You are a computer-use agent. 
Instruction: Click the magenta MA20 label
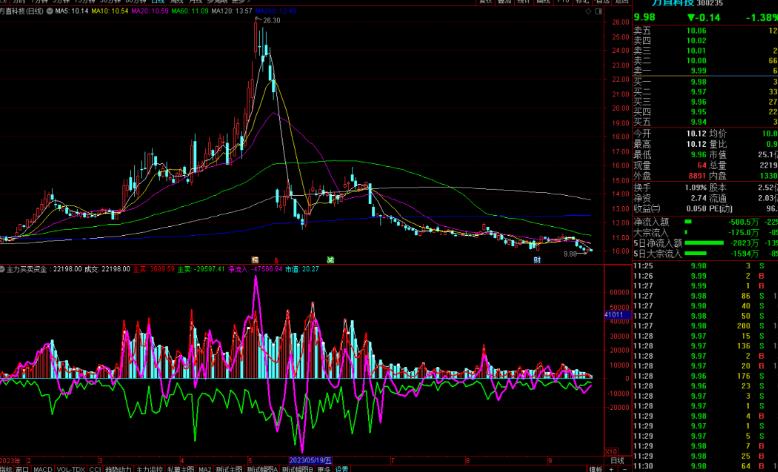click(150, 11)
